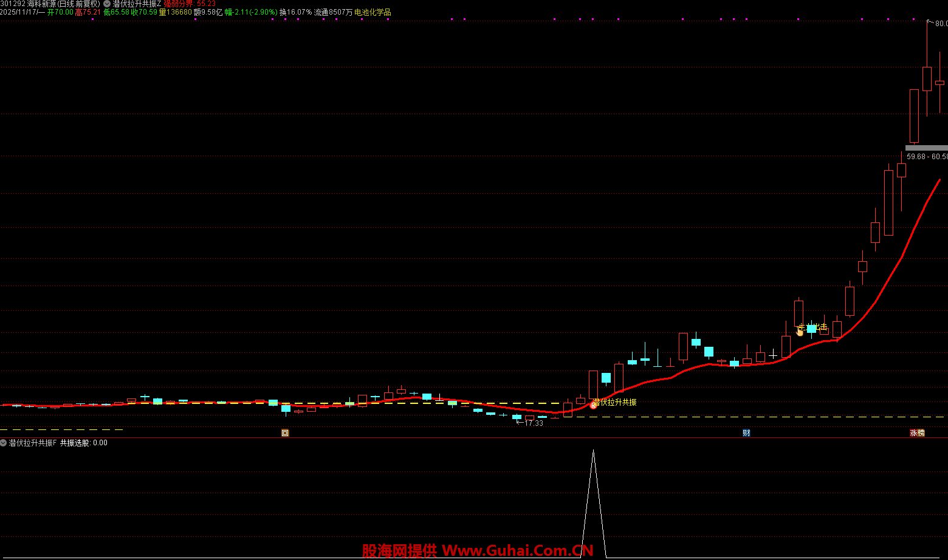Image resolution: width=948 pixels, height=560 pixels.
Task: Click the blue 财 financial marker icon
Action: click(x=746, y=433)
